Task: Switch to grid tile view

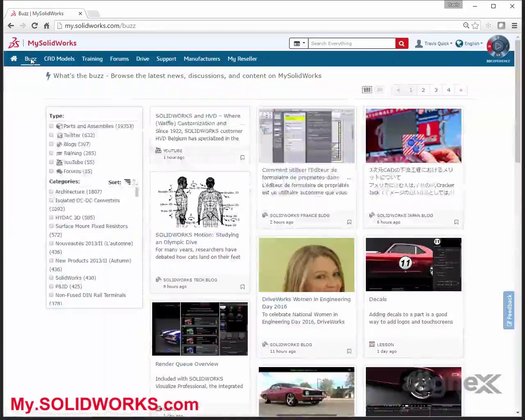Action: pyautogui.click(x=367, y=90)
